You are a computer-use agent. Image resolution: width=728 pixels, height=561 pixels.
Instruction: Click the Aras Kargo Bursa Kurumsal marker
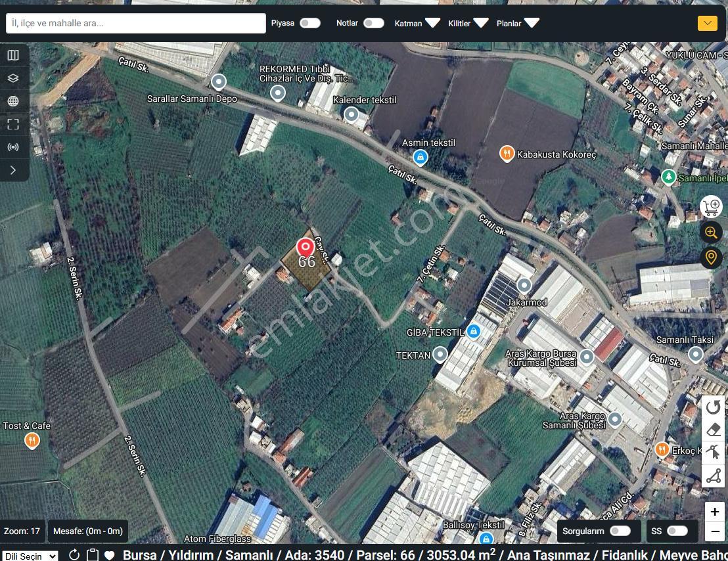point(587,356)
